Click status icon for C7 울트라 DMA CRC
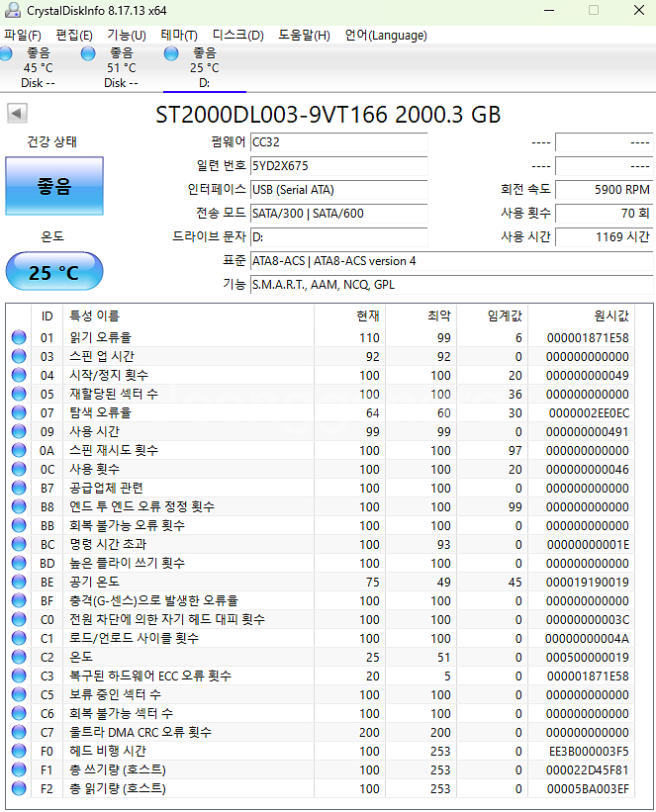656x812 pixels. pyautogui.click(x=19, y=732)
